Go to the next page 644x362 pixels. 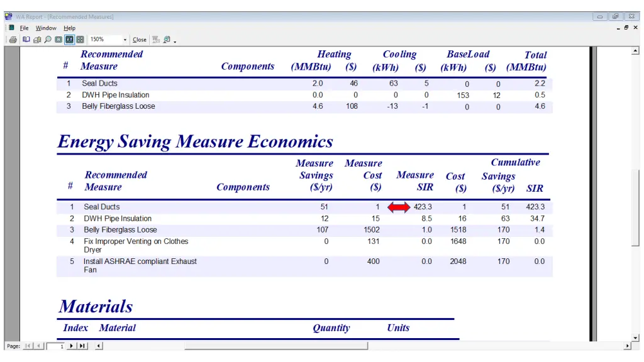point(72,346)
